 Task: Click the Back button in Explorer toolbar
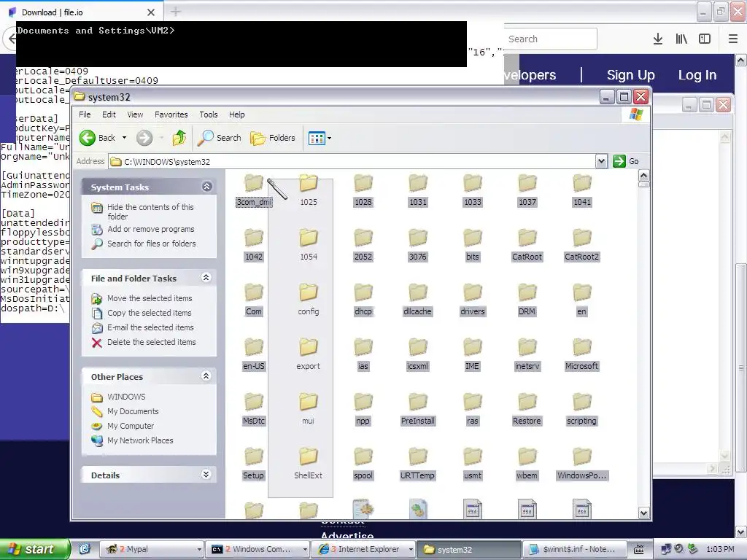[x=98, y=138]
